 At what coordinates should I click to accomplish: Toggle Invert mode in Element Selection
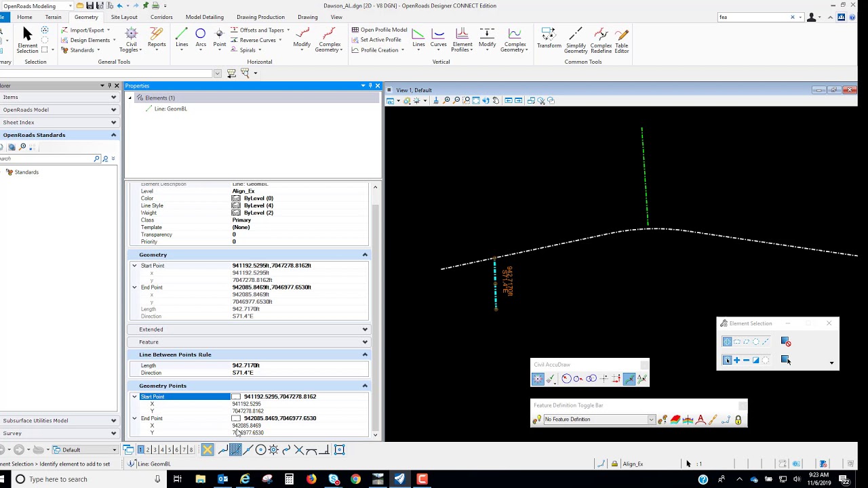pos(755,360)
